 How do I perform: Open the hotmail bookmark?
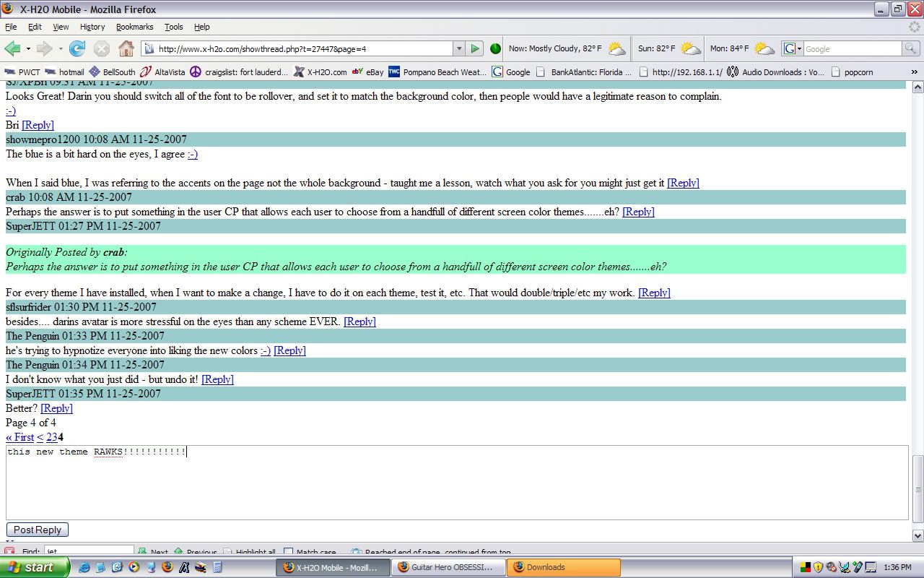[64, 72]
